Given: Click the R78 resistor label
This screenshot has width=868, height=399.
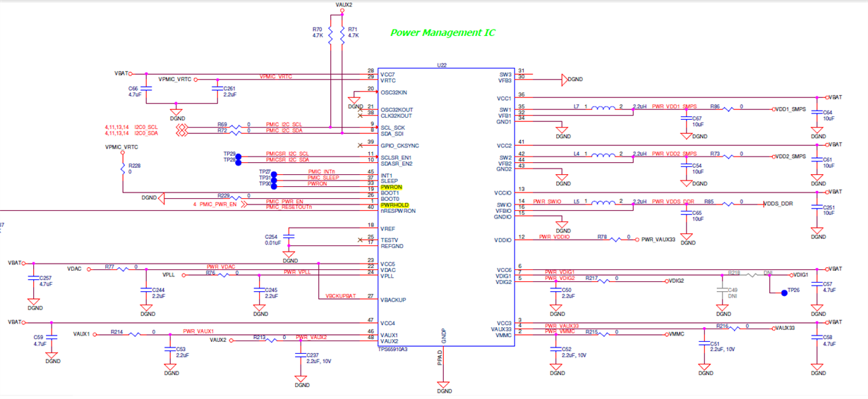Looking at the screenshot, I should (x=602, y=238).
